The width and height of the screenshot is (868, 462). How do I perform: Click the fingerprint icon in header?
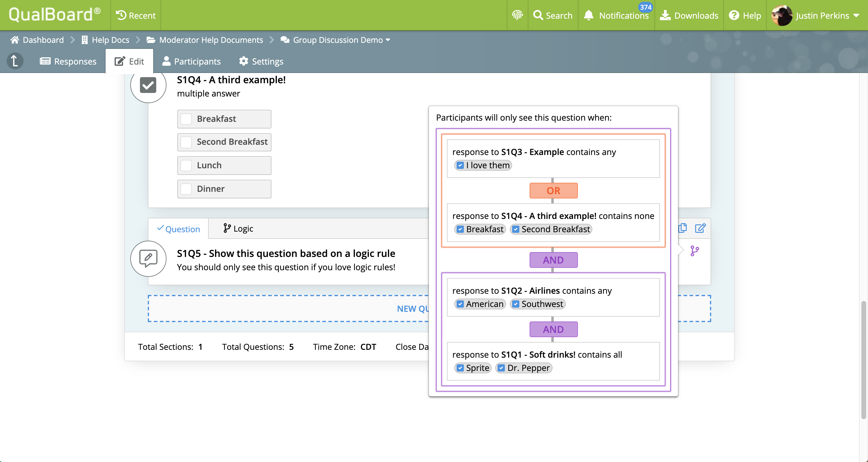pos(517,15)
